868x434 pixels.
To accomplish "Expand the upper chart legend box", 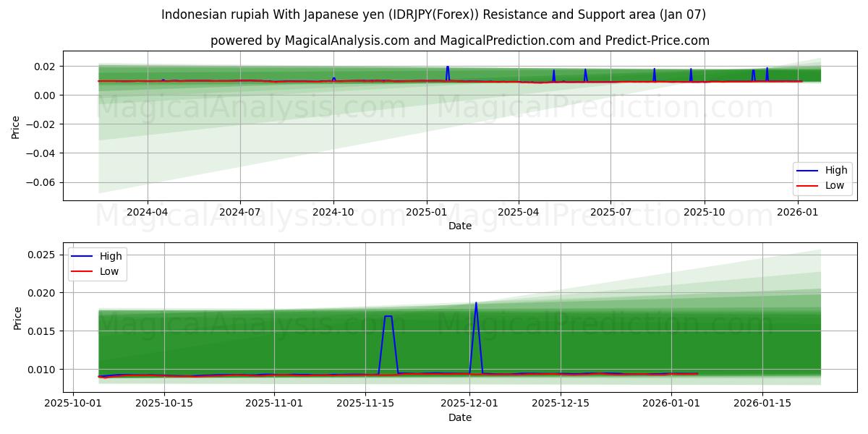I will pyautogui.click(x=821, y=177).
